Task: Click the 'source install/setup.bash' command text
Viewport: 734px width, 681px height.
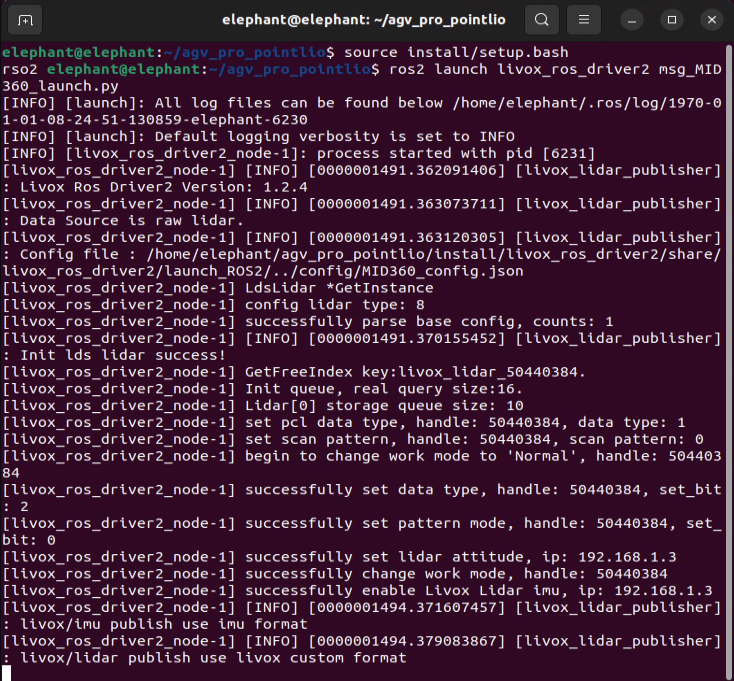Action: click(x=456, y=52)
